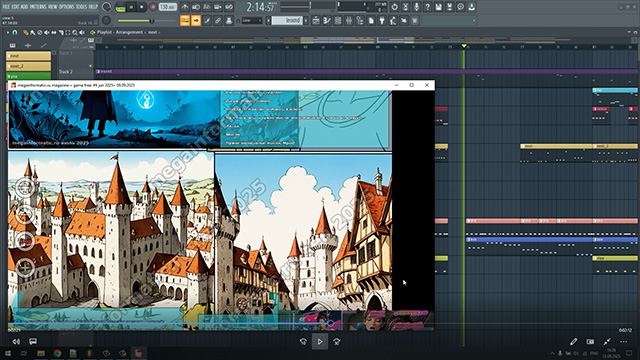Select the playlist zoom tool
The image size is (640, 360).
(75, 32)
